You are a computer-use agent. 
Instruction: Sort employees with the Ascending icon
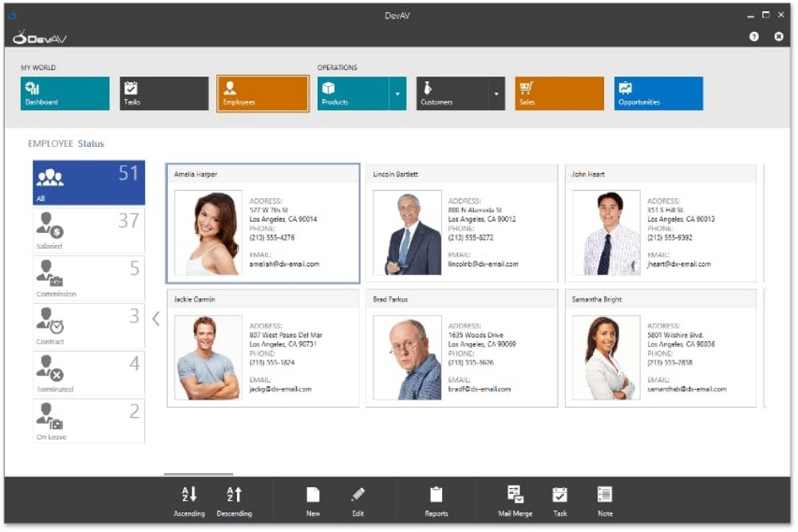(189, 495)
